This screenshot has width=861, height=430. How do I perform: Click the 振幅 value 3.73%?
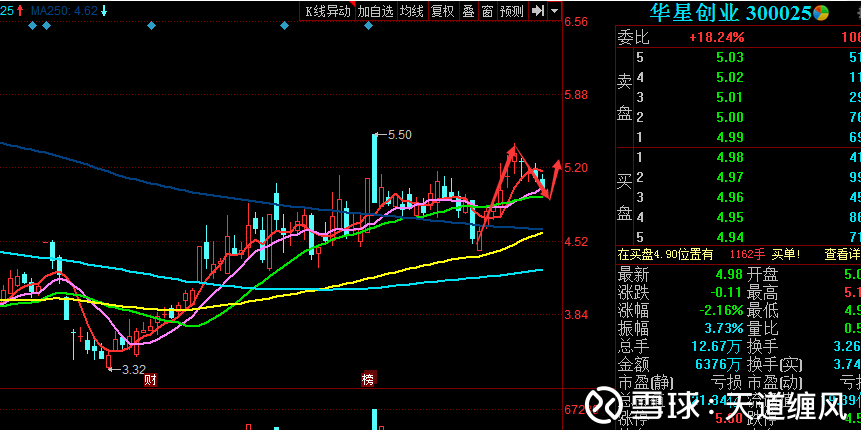[724, 328]
